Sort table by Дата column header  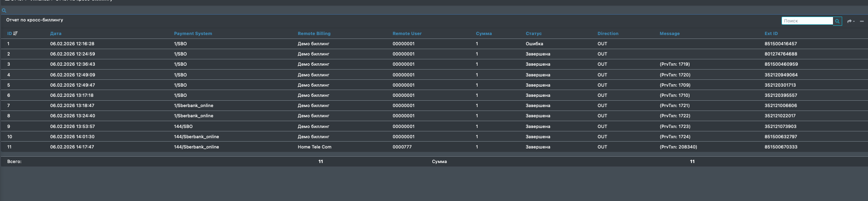coord(55,34)
